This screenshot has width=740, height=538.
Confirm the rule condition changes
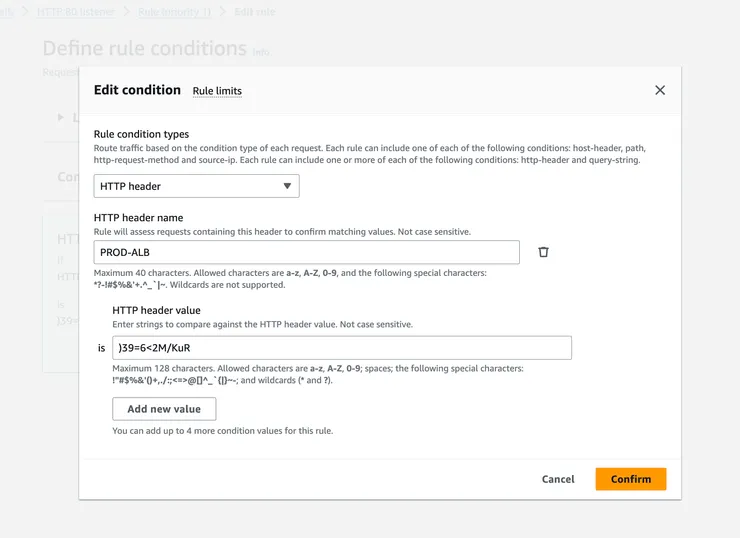pyautogui.click(x=630, y=479)
